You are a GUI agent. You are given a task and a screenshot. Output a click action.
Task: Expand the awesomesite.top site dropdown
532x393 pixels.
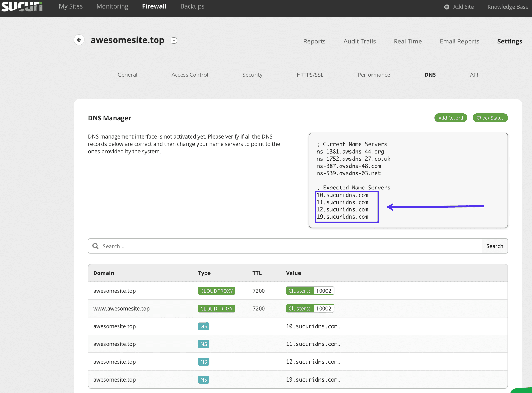coord(174,41)
